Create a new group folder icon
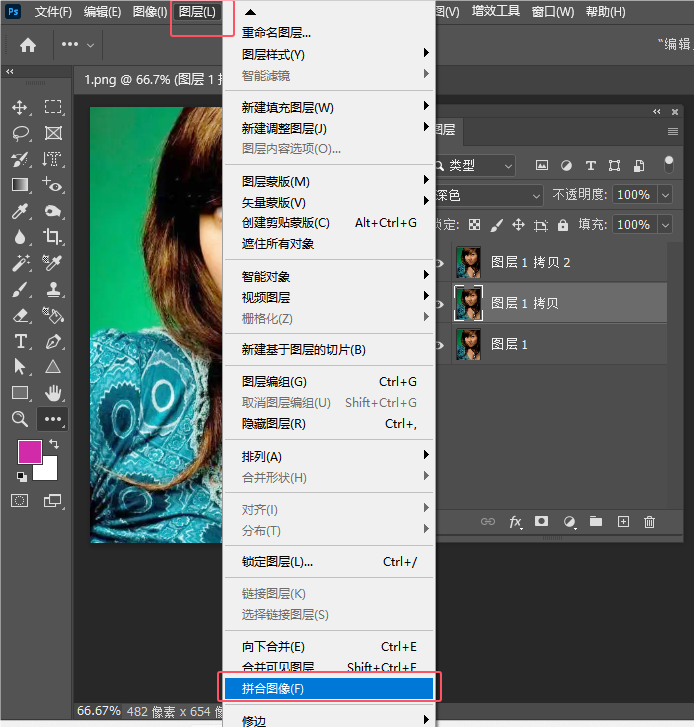The image size is (694, 727). (x=596, y=522)
